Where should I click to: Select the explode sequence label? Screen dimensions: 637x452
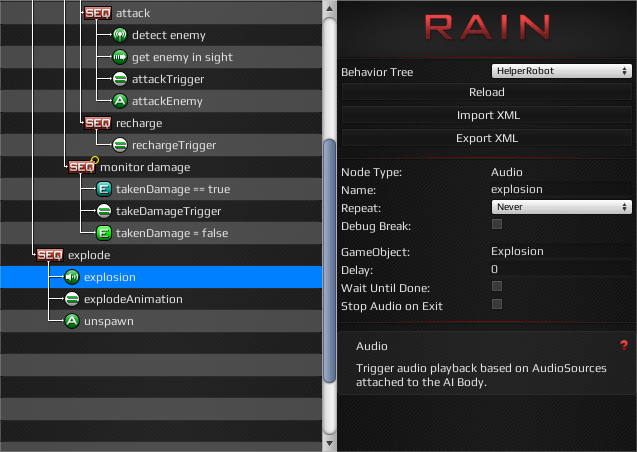click(89, 255)
